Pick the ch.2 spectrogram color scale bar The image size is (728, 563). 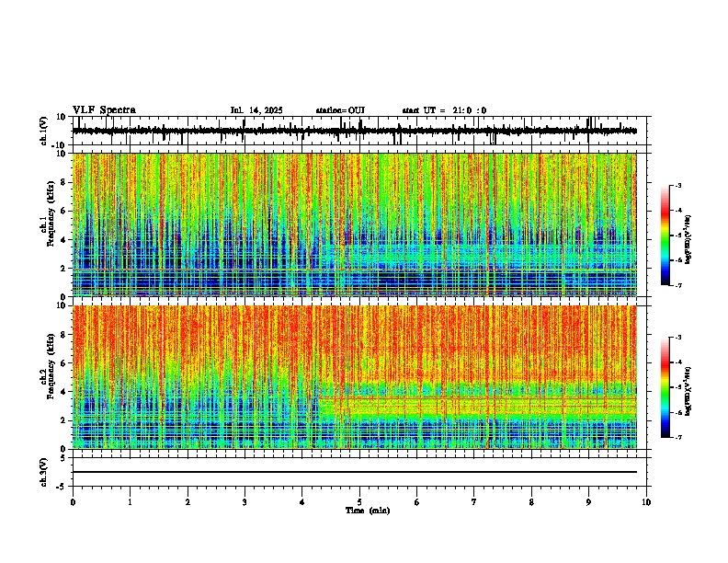pyautogui.click(x=665, y=387)
